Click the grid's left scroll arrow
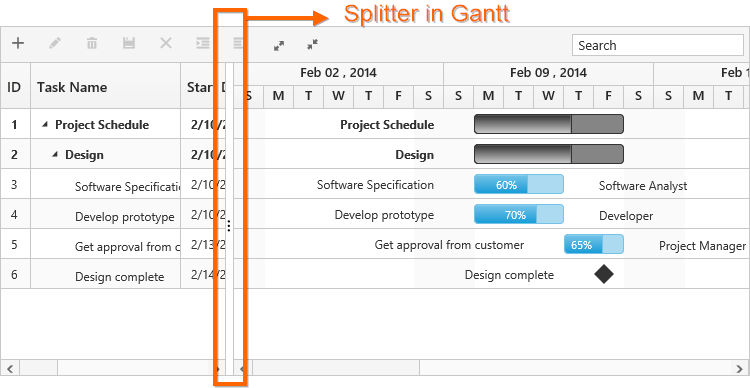The height and width of the screenshot is (388, 750). (x=10, y=368)
